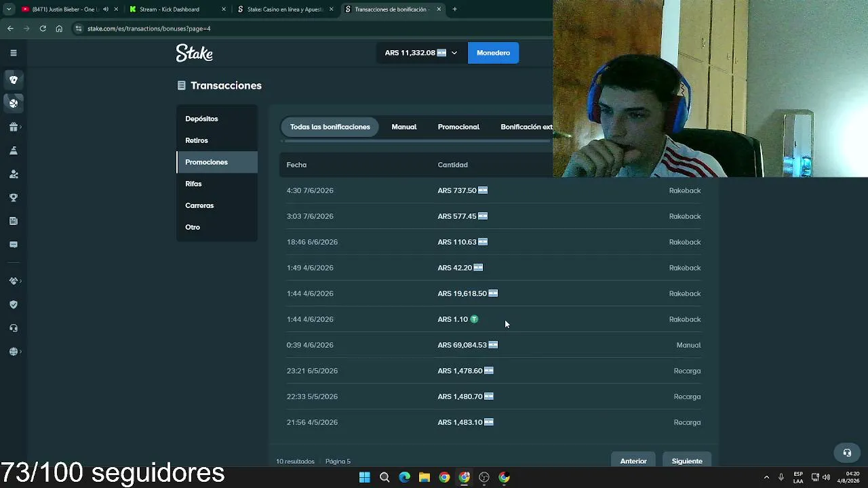Open Rifas in transactions menu
The image size is (868, 488).
(x=217, y=184)
